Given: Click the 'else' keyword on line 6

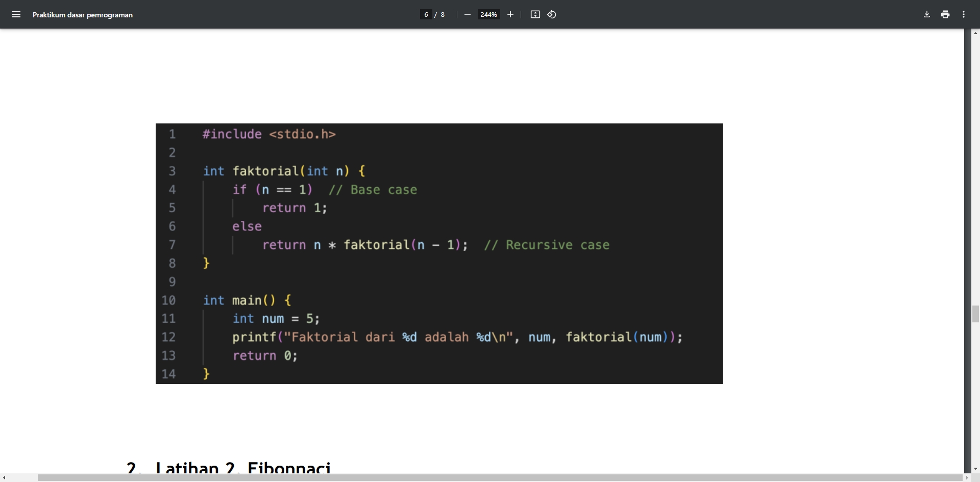Looking at the screenshot, I should pyautogui.click(x=247, y=226).
